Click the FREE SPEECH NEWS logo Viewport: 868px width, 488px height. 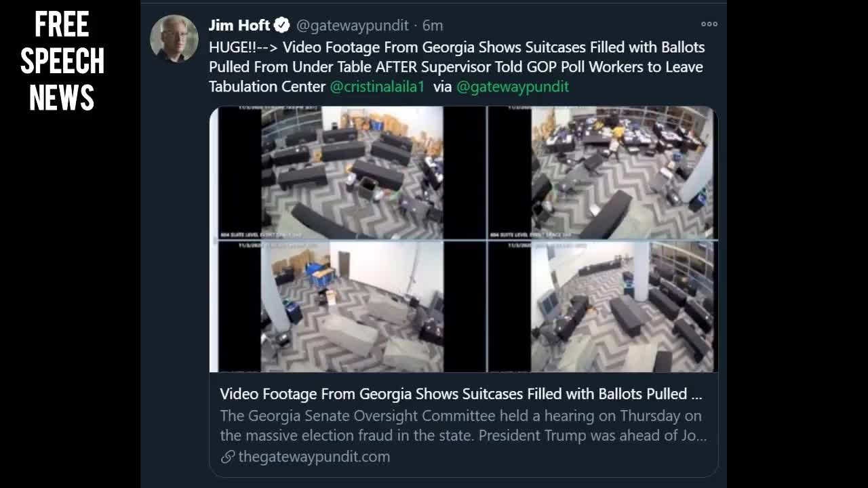(62, 62)
